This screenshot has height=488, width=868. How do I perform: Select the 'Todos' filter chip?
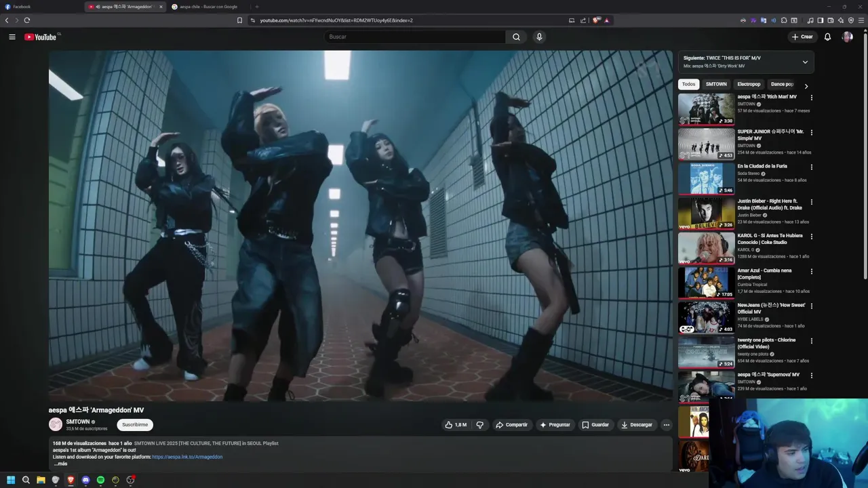pyautogui.click(x=688, y=84)
